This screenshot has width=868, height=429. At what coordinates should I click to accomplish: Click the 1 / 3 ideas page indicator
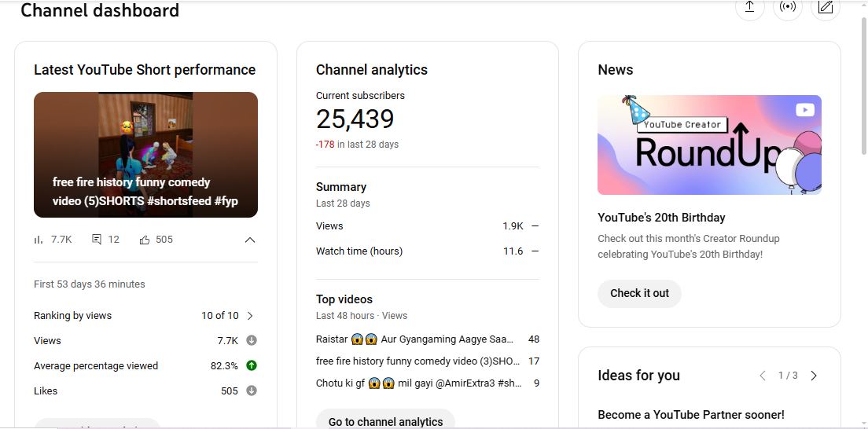788,376
